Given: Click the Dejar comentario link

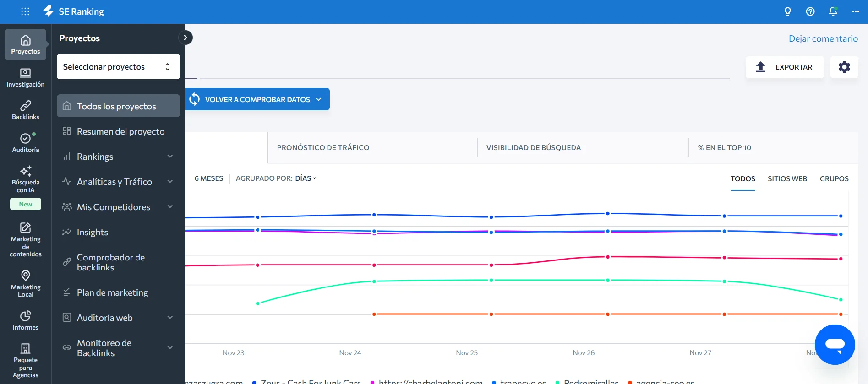Looking at the screenshot, I should click(823, 38).
